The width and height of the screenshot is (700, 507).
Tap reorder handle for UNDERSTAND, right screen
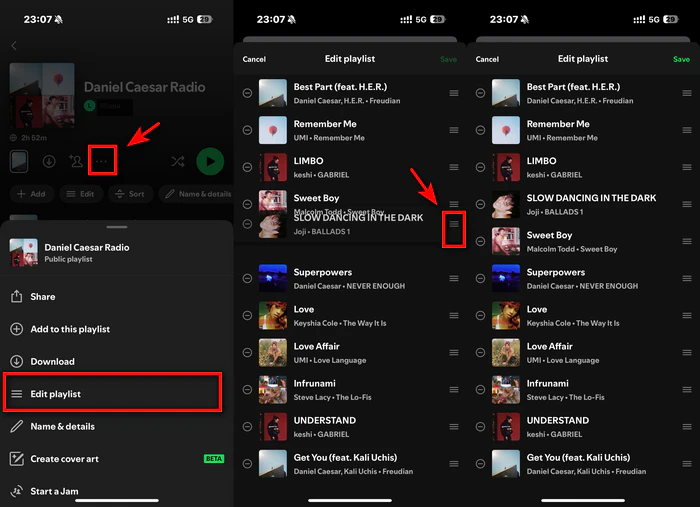pos(687,426)
